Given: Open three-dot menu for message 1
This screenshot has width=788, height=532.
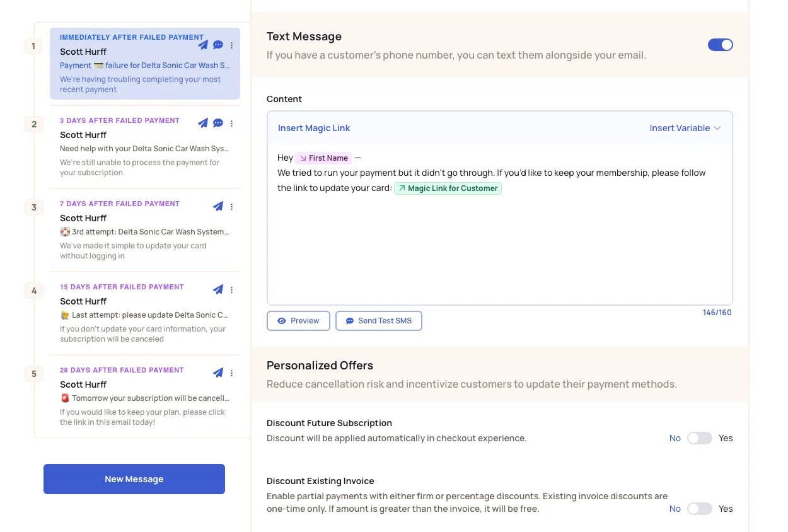Looking at the screenshot, I should 232,45.
